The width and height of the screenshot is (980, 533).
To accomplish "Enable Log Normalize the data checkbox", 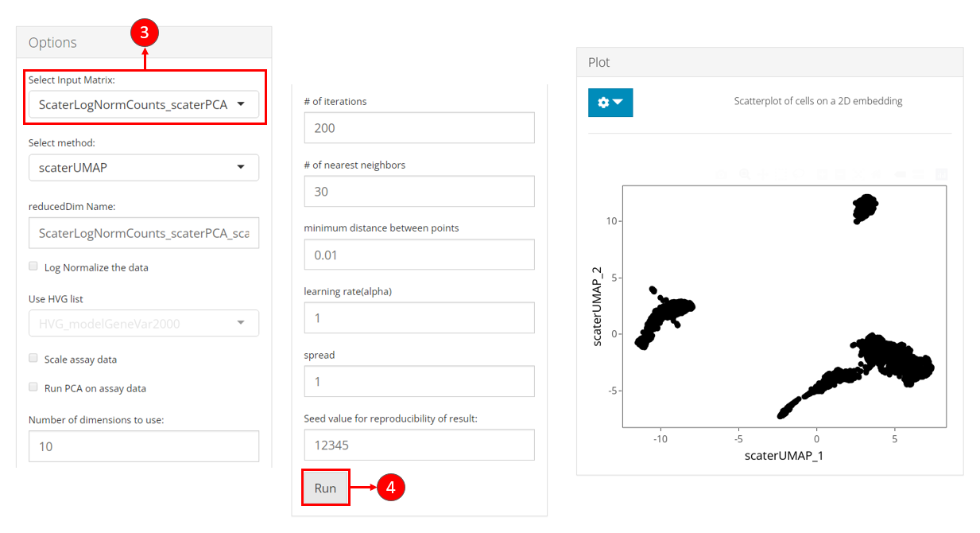I will pyautogui.click(x=33, y=266).
